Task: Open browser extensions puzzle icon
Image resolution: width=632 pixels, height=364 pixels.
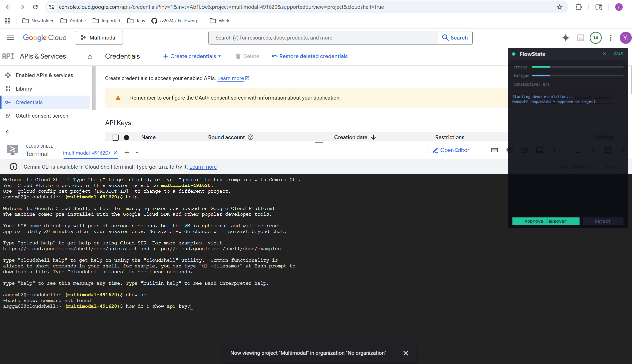Action: tap(578, 7)
